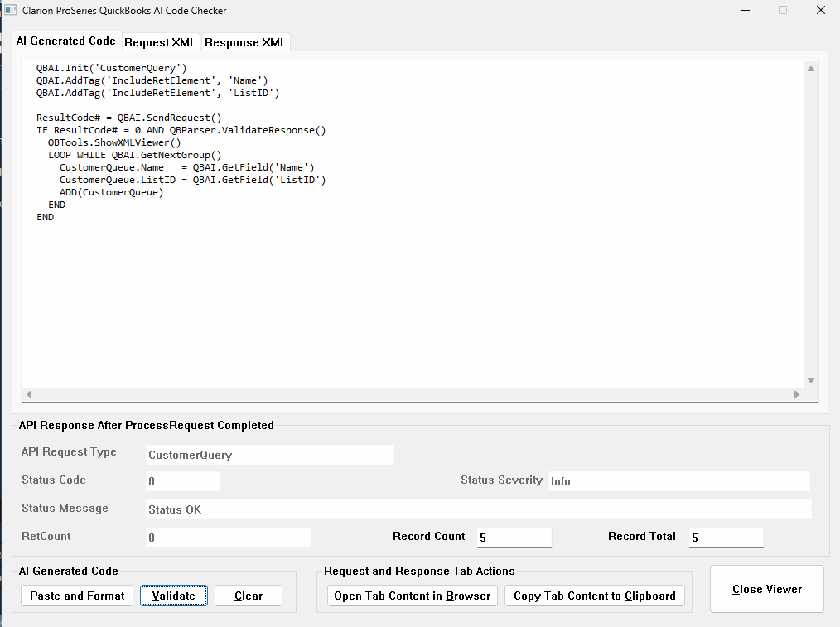Click the horizontal scroll right arrow
This screenshot has width=840, height=627.
point(797,394)
